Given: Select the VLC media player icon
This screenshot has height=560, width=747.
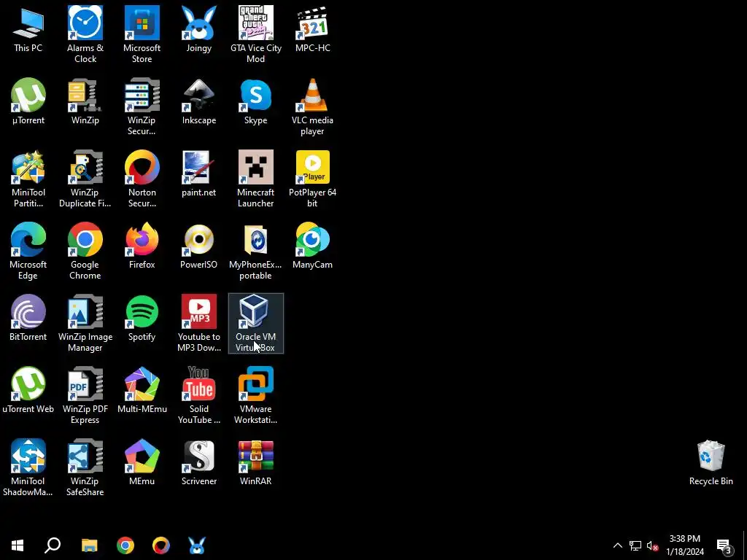Looking at the screenshot, I should click(312, 106).
